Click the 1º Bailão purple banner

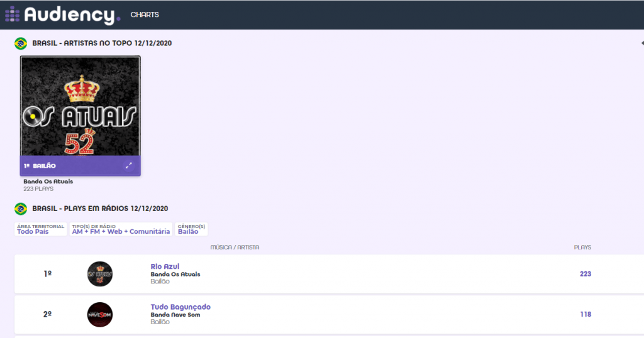[80, 166]
